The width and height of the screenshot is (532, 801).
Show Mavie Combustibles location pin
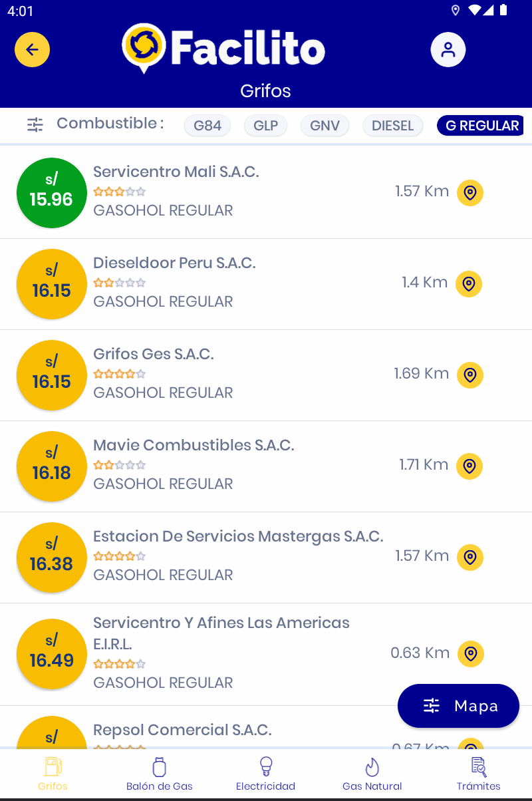(x=469, y=466)
